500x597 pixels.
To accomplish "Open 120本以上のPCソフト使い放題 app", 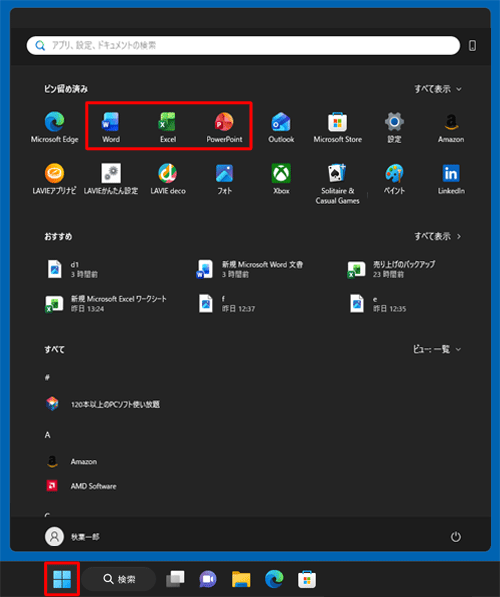I will click(102, 404).
